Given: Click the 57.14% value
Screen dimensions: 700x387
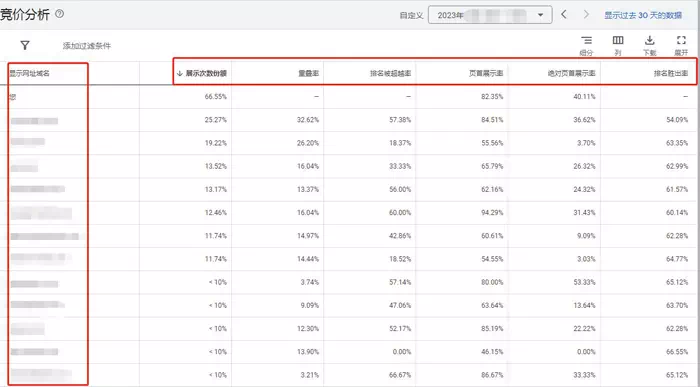Looking at the screenshot, I should 400,282.
